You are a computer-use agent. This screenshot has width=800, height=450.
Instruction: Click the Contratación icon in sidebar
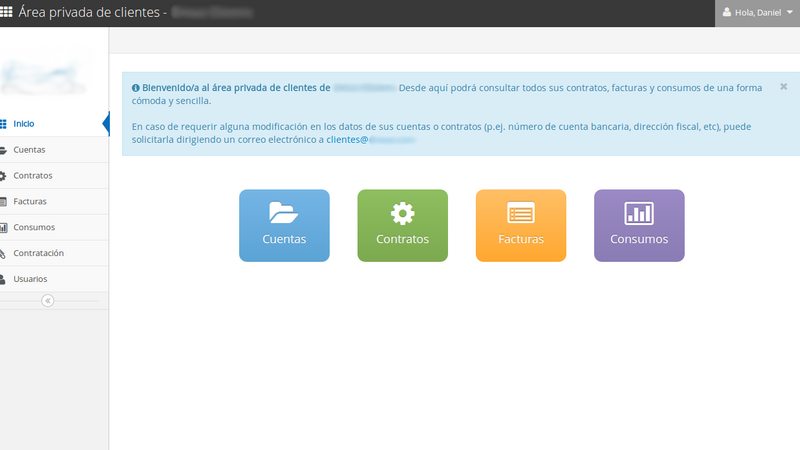[x=3, y=254]
